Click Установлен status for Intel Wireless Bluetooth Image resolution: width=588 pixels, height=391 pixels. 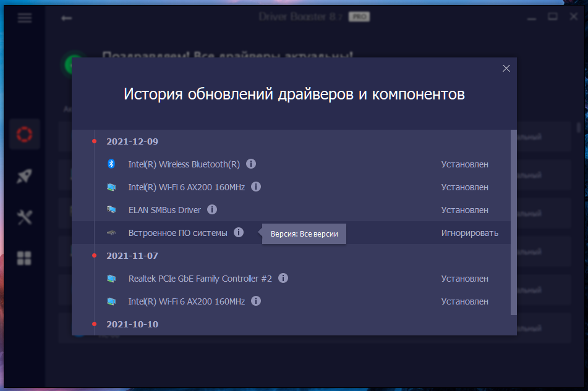(x=464, y=164)
